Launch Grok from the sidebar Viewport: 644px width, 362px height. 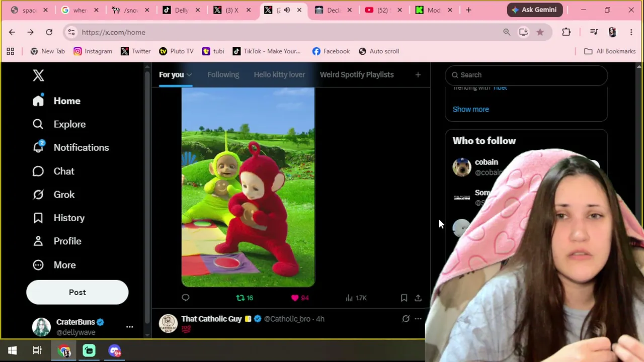coord(53,195)
